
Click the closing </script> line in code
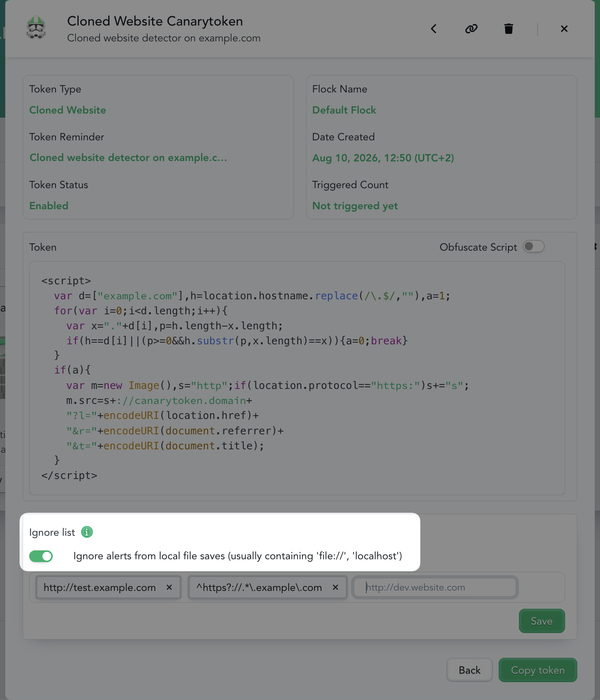(x=69, y=475)
